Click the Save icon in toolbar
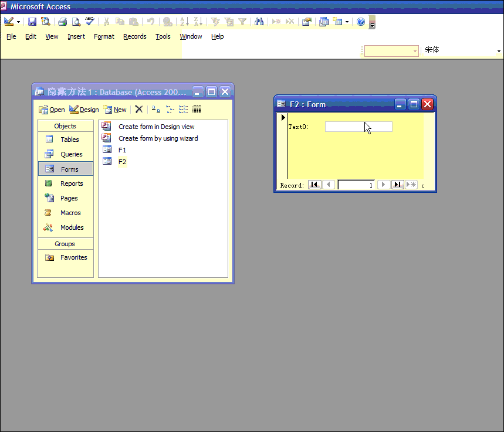The height and width of the screenshot is (432, 504). pos(32,22)
